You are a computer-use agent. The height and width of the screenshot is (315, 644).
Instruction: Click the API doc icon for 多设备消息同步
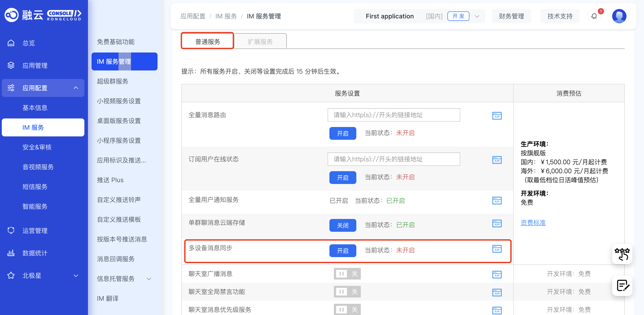point(497,249)
